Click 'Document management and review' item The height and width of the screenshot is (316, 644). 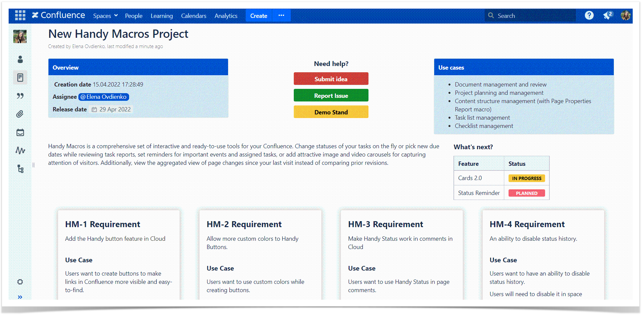point(501,85)
